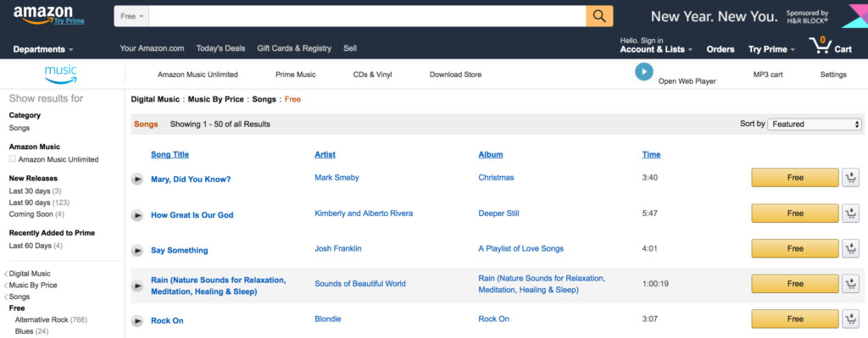Filter by Alternative Rock genre
The height and width of the screenshot is (338, 868).
42,319
